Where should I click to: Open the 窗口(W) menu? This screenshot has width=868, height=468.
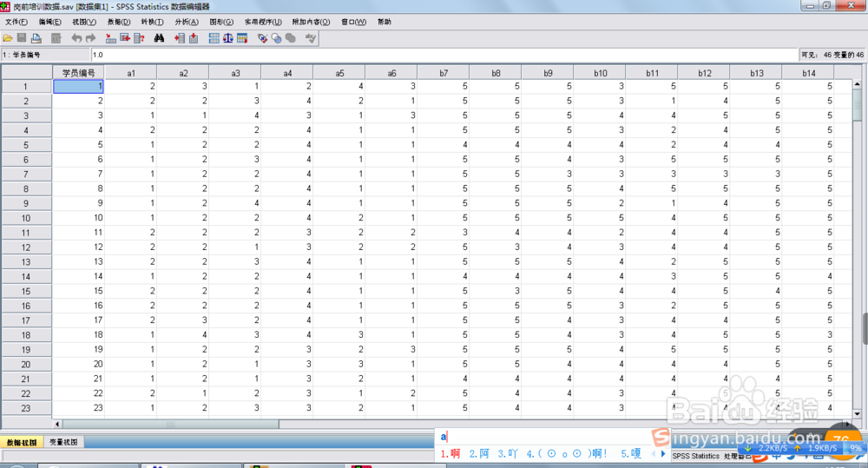(354, 23)
